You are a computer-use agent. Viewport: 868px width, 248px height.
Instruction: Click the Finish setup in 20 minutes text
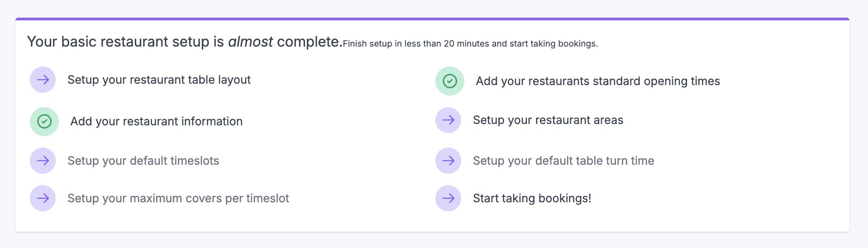[470, 43]
